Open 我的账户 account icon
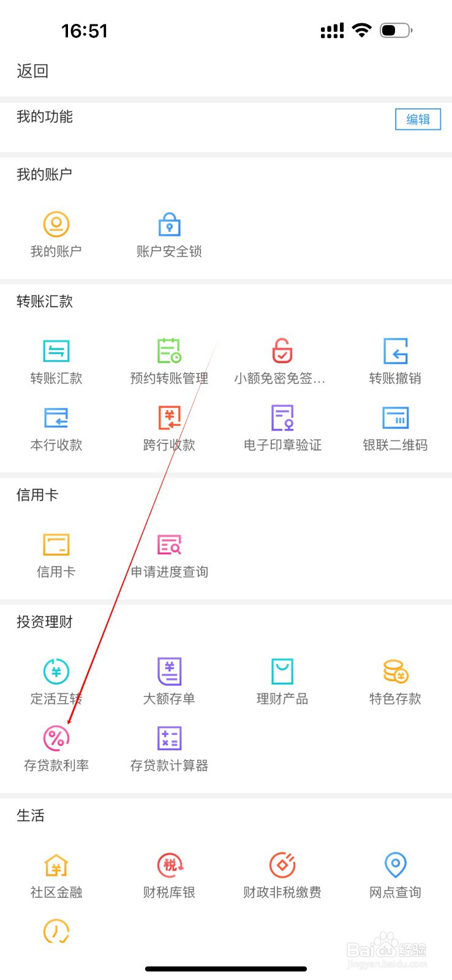 click(56, 224)
